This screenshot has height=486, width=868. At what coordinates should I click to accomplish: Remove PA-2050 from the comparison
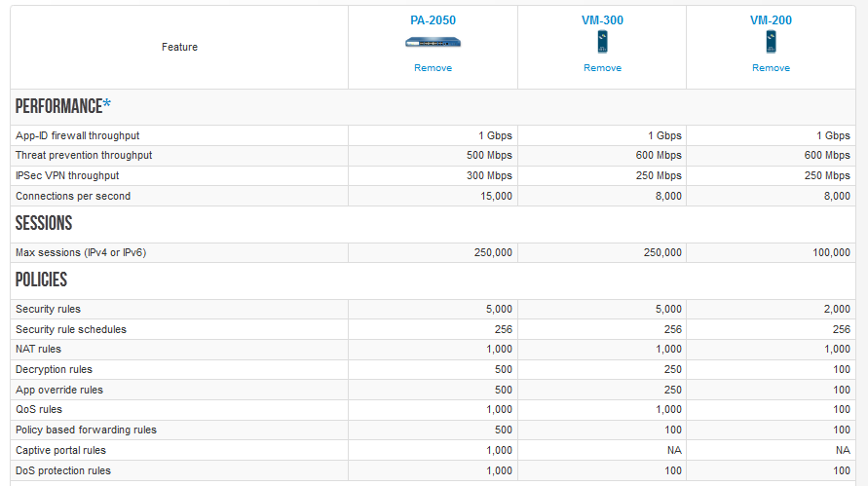tap(433, 68)
